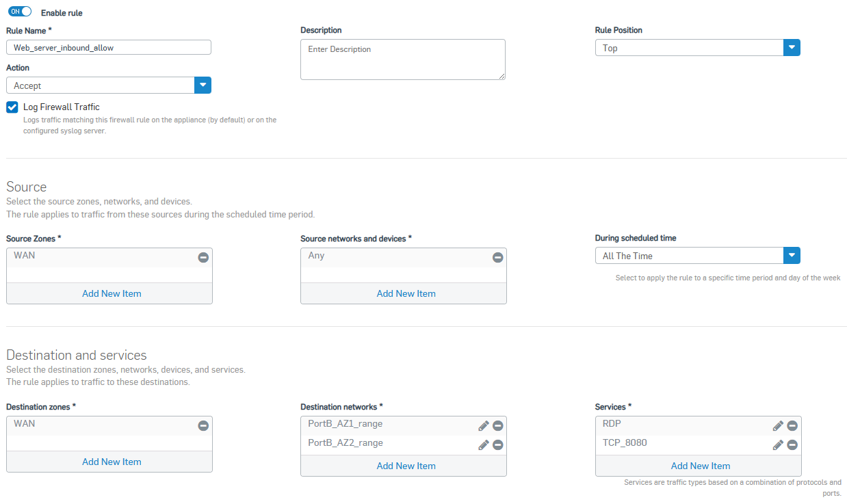847x504 pixels.
Task: Open the Rule Position dropdown
Action: (x=791, y=48)
